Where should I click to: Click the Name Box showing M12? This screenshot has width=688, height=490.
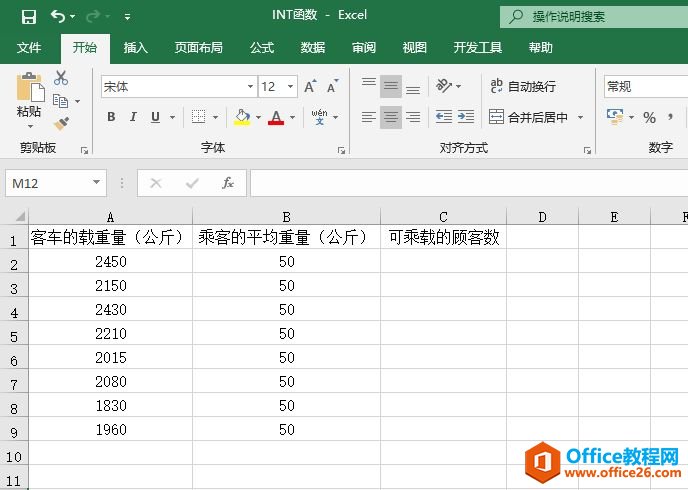click(x=48, y=183)
